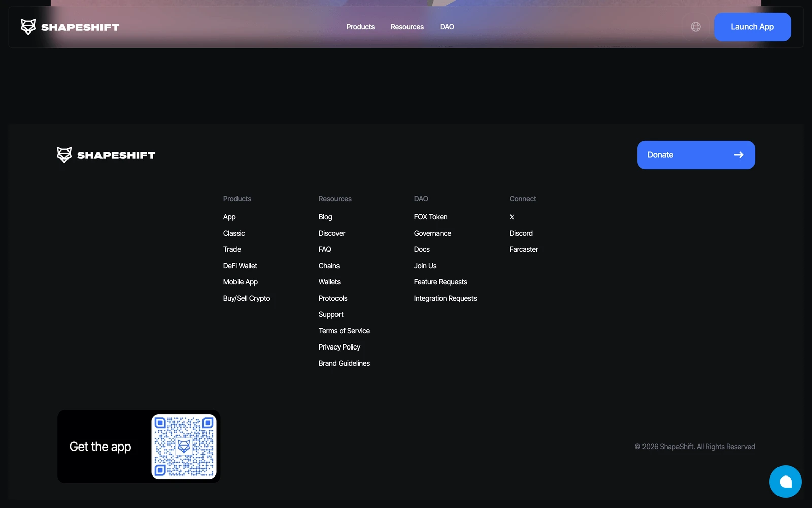The image size is (812, 508).
Task: Open the FAQ link
Action: 325,249
